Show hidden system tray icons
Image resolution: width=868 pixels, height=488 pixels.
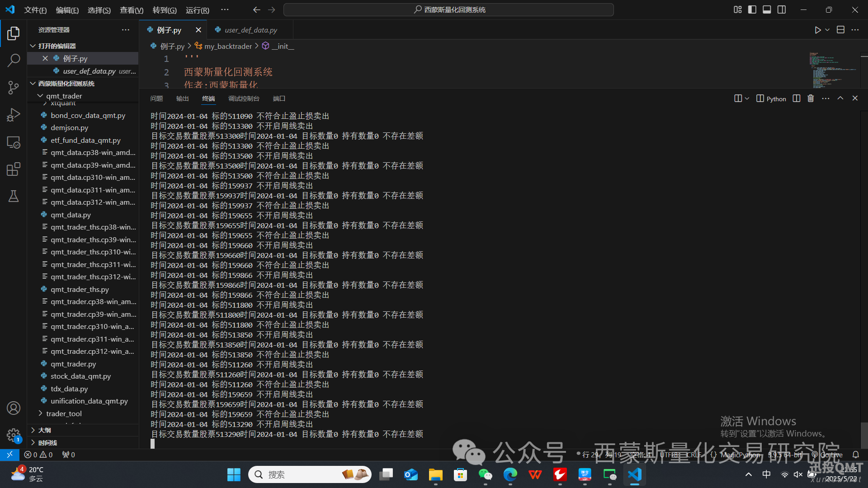click(x=749, y=474)
